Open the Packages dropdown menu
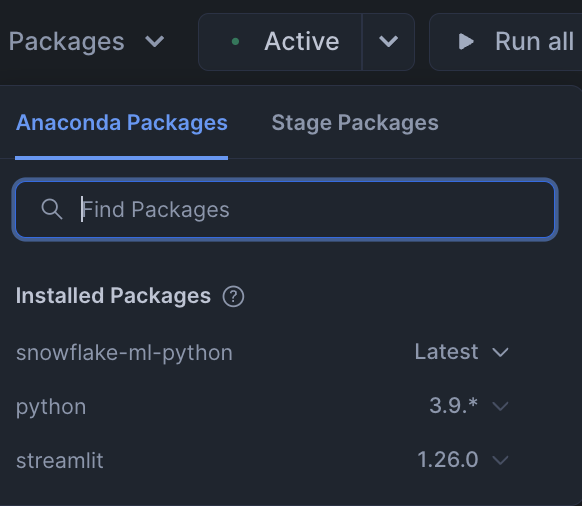Viewport: 582px width, 506px height. pyautogui.click(x=86, y=41)
